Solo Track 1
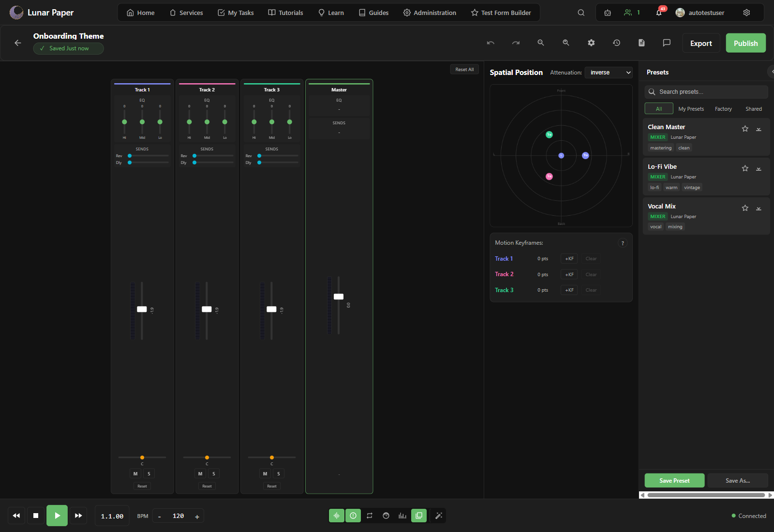The height and width of the screenshot is (532, 774). coord(149,473)
